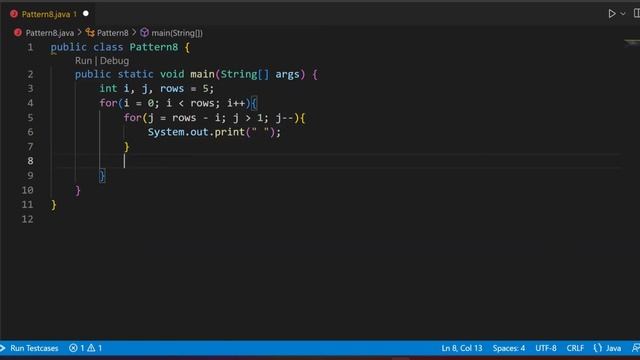The height and width of the screenshot is (360, 640).
Task: Click the Java file icon on the tab
Action: [x=14, y=14]
